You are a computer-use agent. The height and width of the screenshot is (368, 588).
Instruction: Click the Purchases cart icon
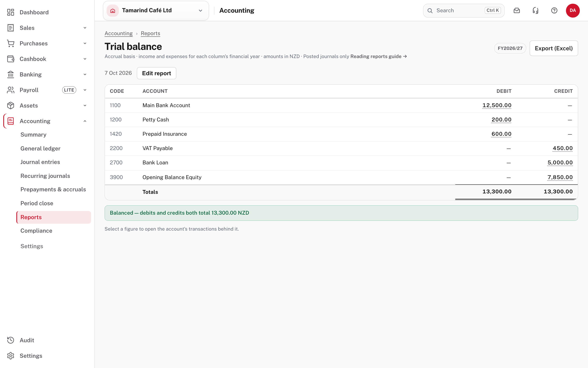point(10,43)
